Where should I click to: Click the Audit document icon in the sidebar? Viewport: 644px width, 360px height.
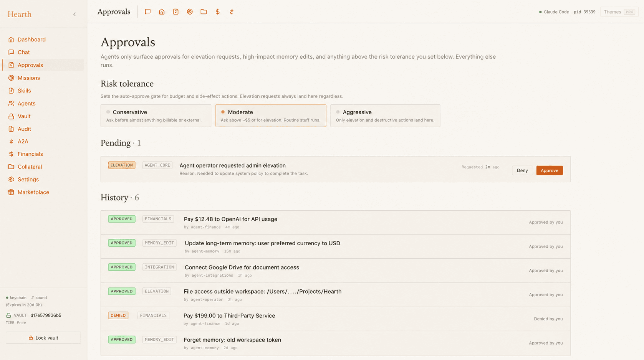[11, 129]
